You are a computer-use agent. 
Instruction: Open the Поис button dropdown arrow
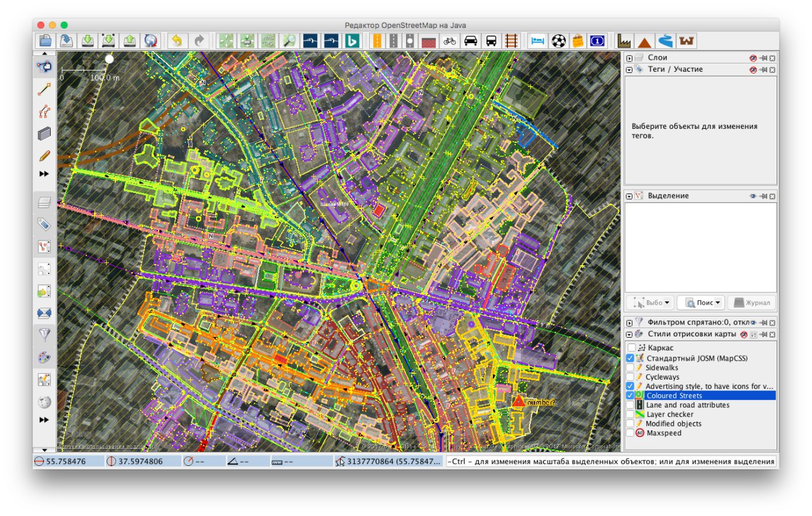[x=717, y=303]
